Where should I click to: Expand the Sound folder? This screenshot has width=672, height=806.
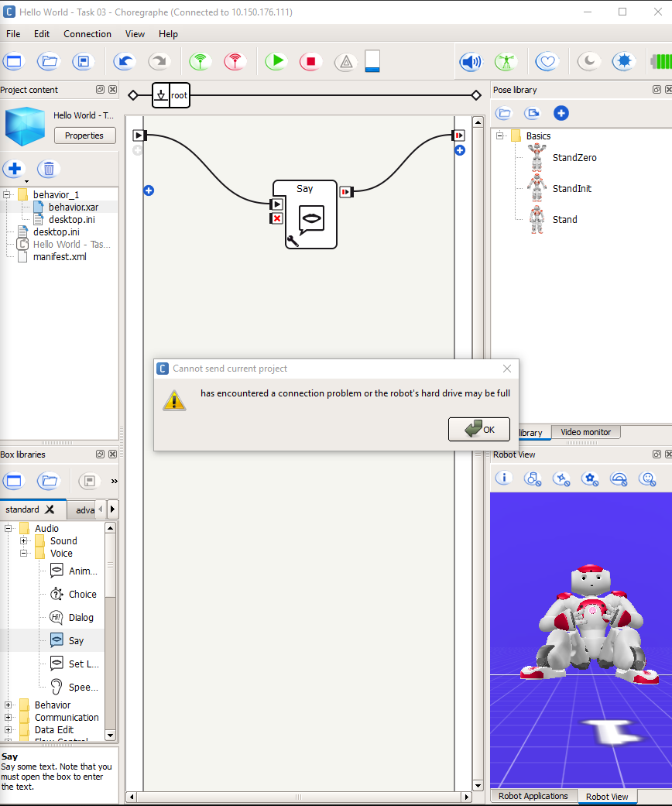coord(23,540)
